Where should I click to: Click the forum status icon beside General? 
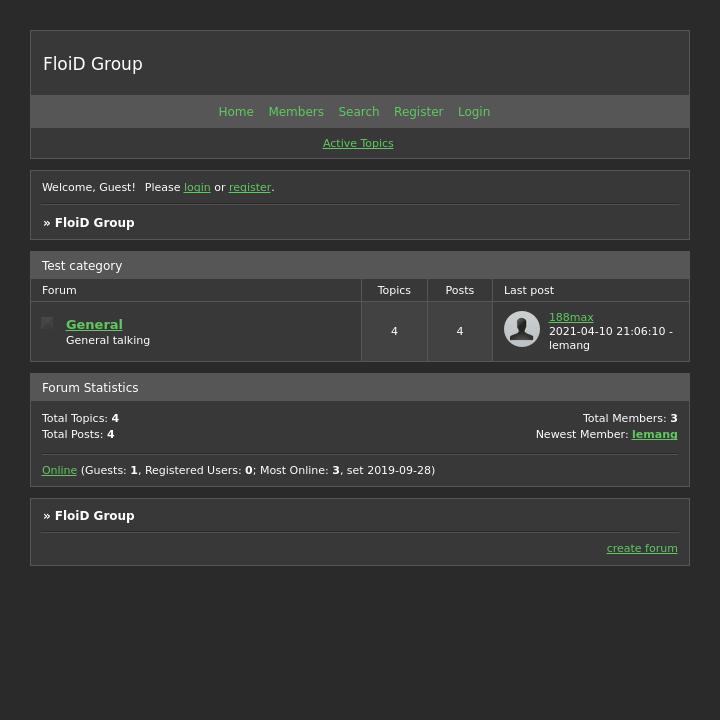click(x=47, y=323)
